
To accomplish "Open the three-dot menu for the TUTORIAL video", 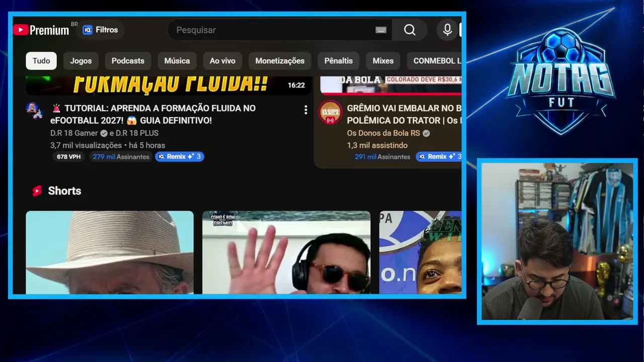I will coord(305,110).
